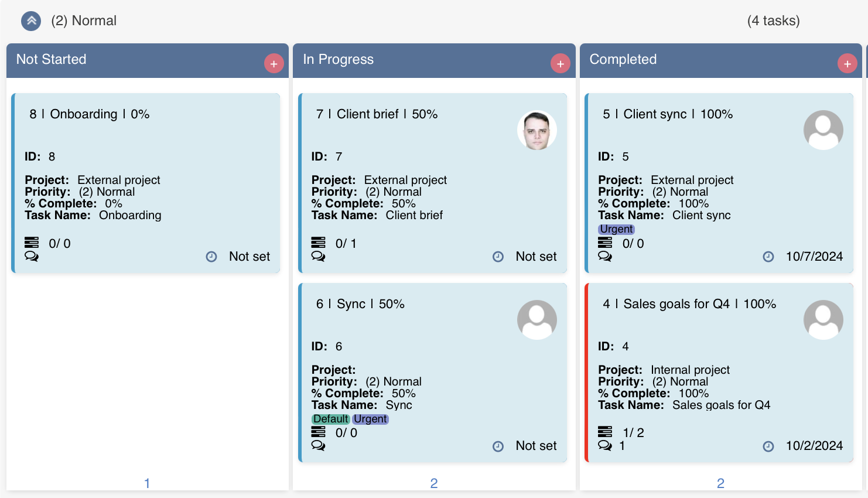Open the comments bubble icon on the Client brief card

[x=318, y=256]
